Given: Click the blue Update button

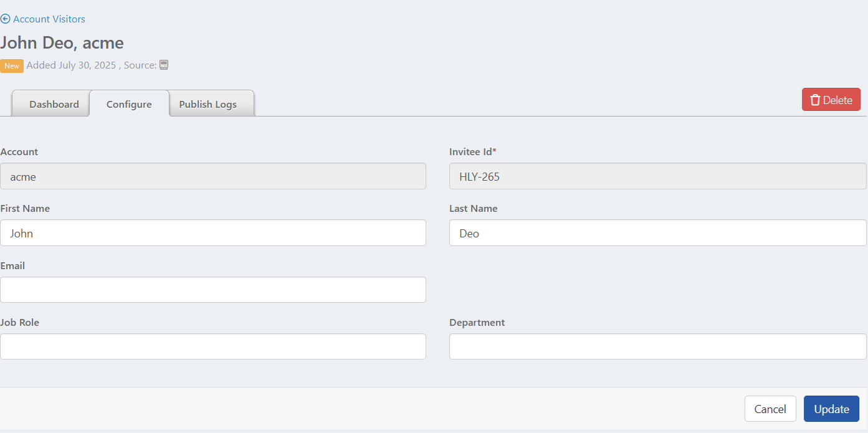Looking at the screenshot, I should pyautogui.click(x=831, y=409).
